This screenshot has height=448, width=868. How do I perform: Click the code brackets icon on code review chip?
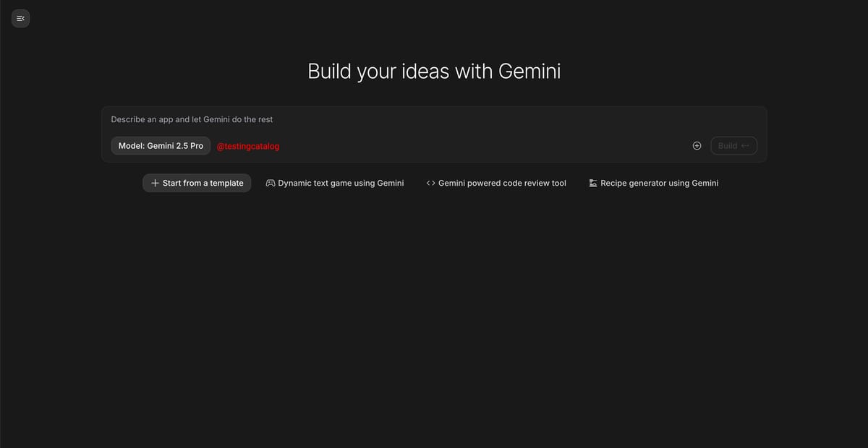point(430,183)
